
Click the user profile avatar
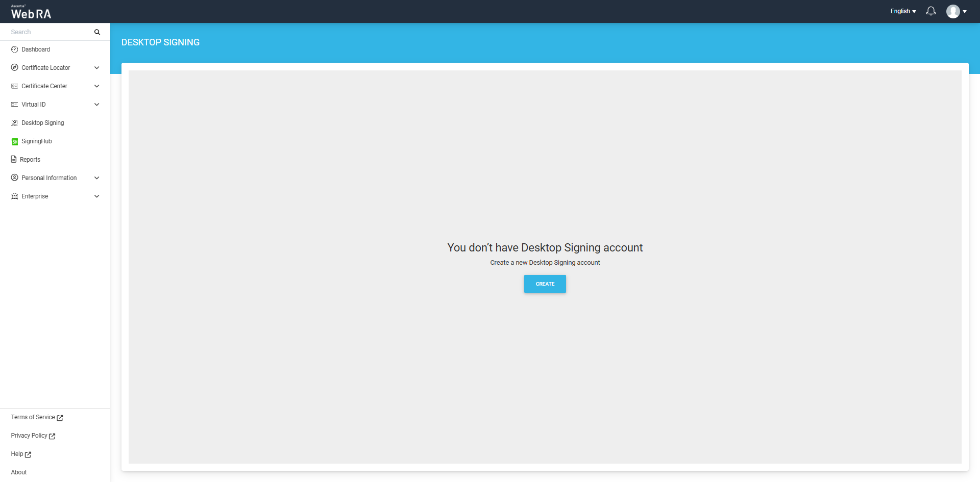pos(953,11)
